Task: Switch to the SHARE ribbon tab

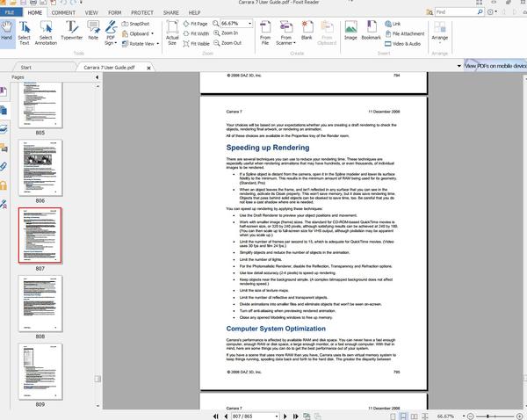Action: pyautogui.click(x=171, y=13)
